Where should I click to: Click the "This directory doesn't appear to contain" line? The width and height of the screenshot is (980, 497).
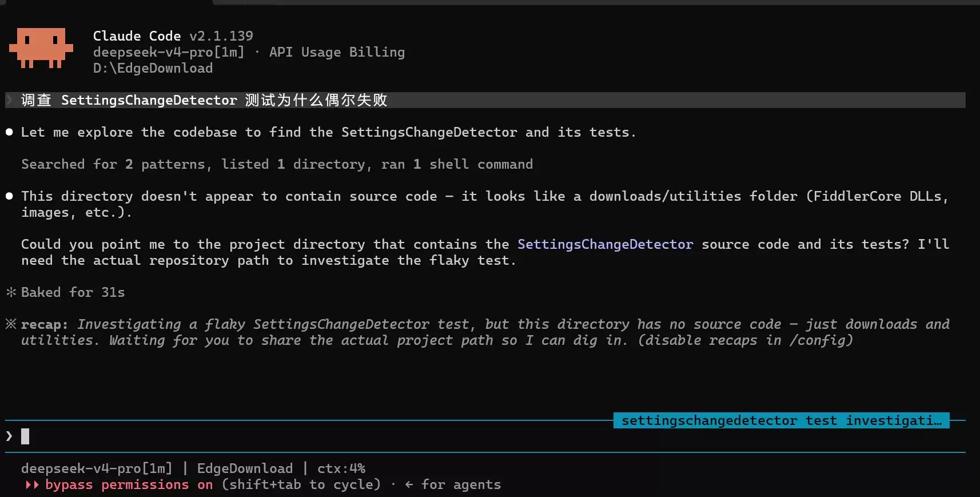(x=485, y=196)
